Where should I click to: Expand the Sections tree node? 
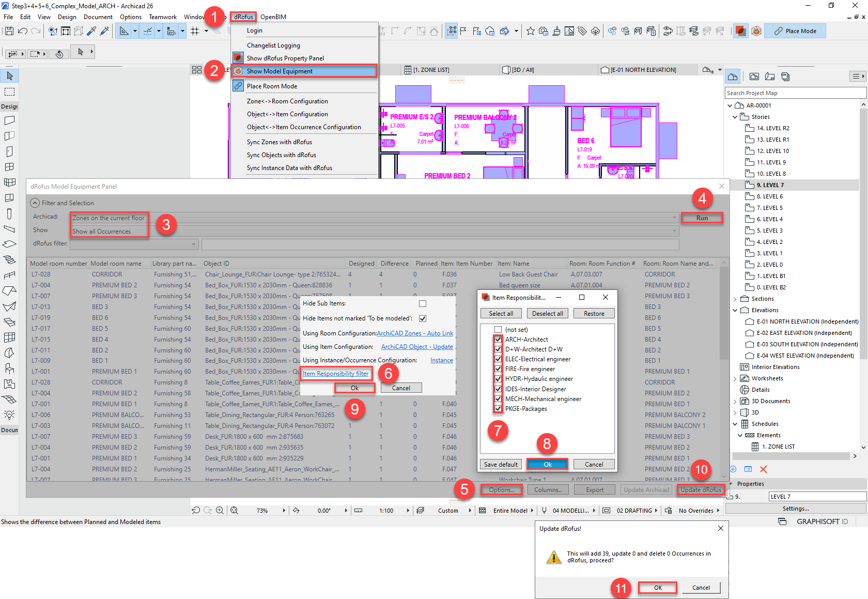(735, 298)
